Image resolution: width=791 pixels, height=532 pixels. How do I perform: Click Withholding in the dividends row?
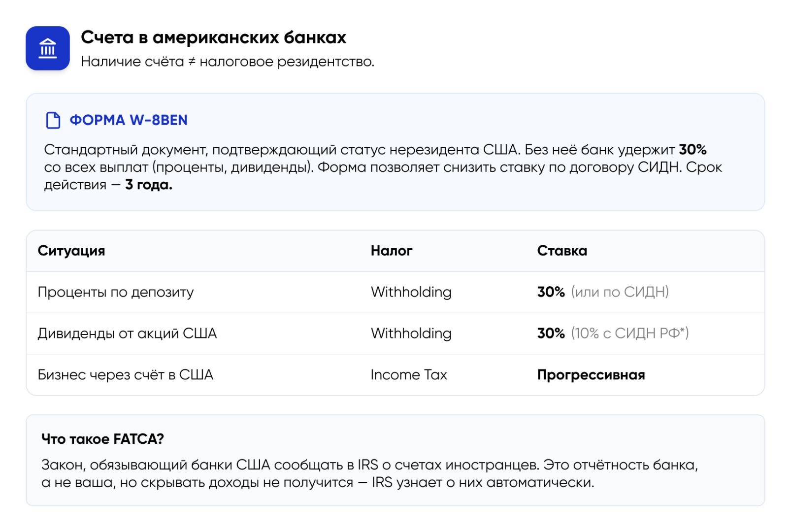coord(411,333)
